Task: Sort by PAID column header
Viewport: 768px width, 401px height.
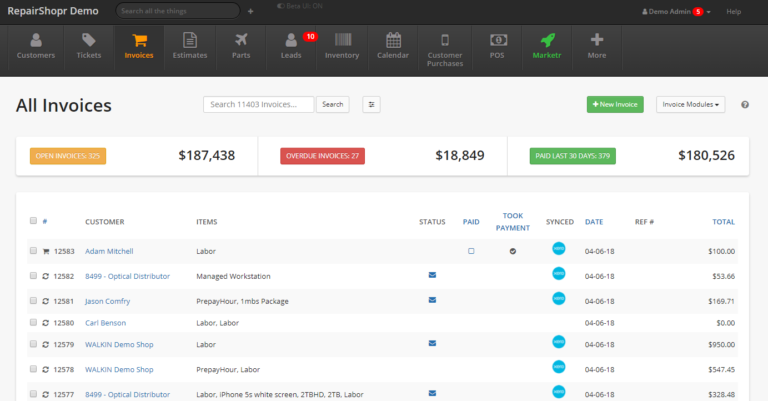Action: pyautogui.click(x=471, y=222)
